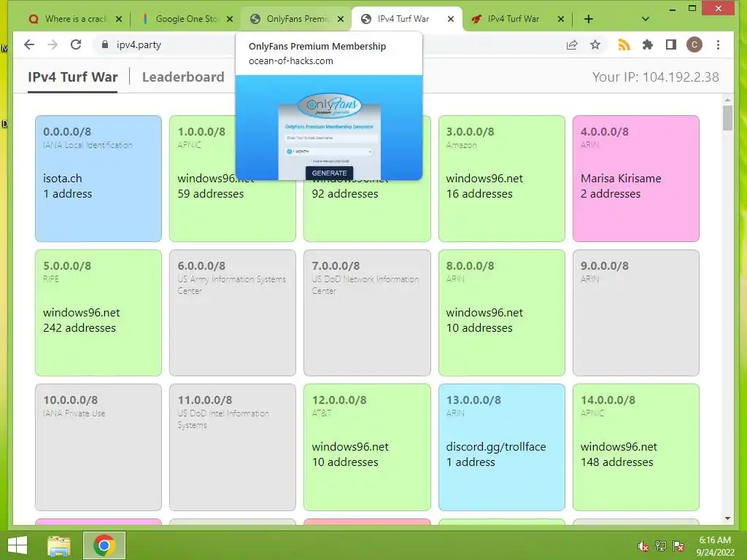Open the network status tray icon

(x=661, y=546)
